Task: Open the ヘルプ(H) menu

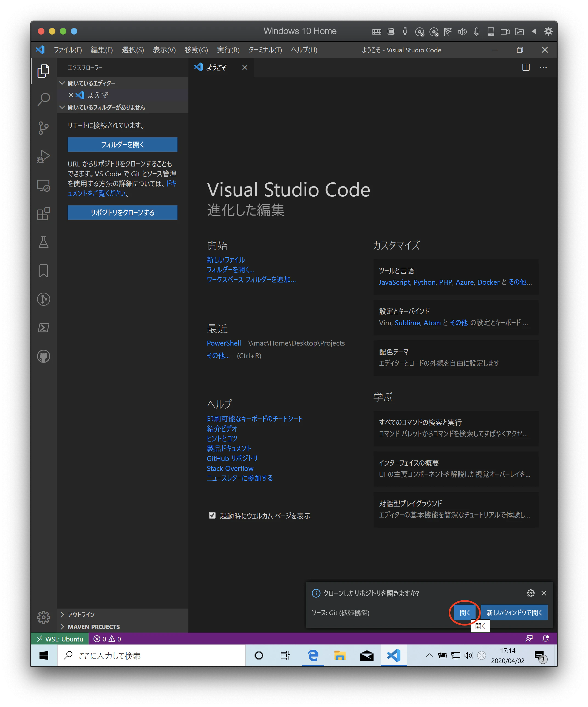Action: point(304,50)
